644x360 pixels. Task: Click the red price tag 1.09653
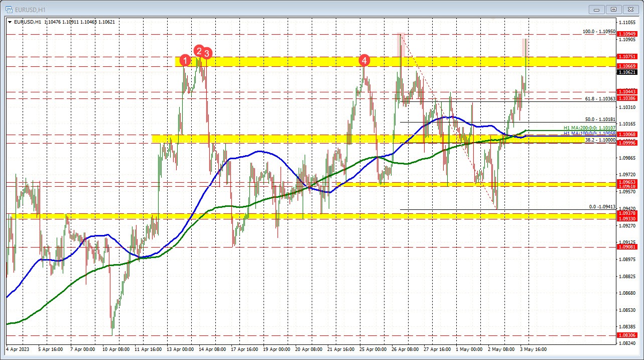(628, 182)
